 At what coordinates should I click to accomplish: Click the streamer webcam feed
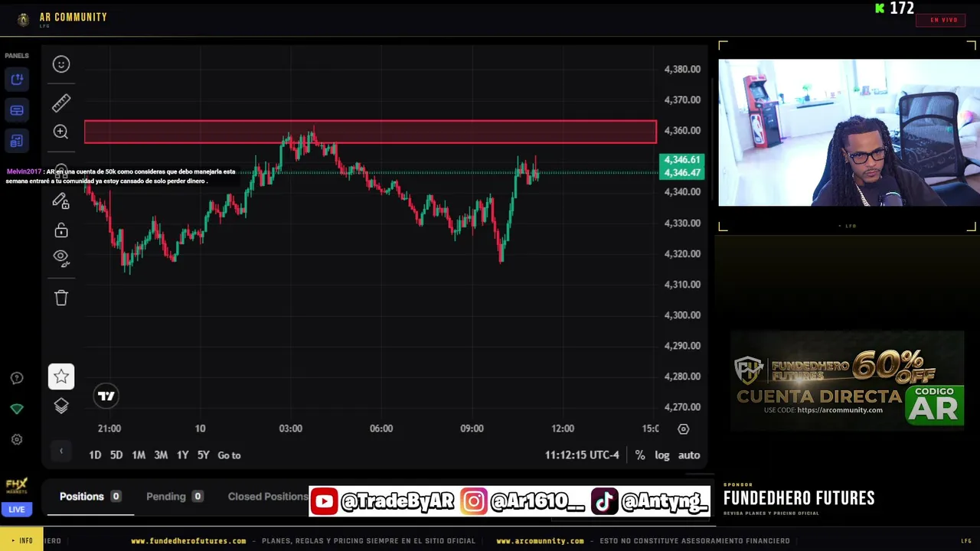[x=848, y=132]
